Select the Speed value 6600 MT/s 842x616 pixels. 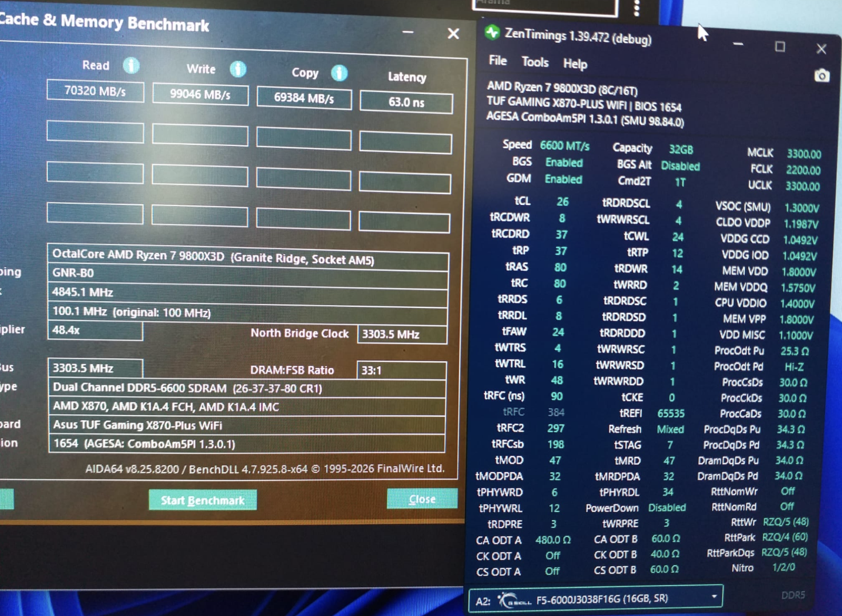click(x=564, y=146)
